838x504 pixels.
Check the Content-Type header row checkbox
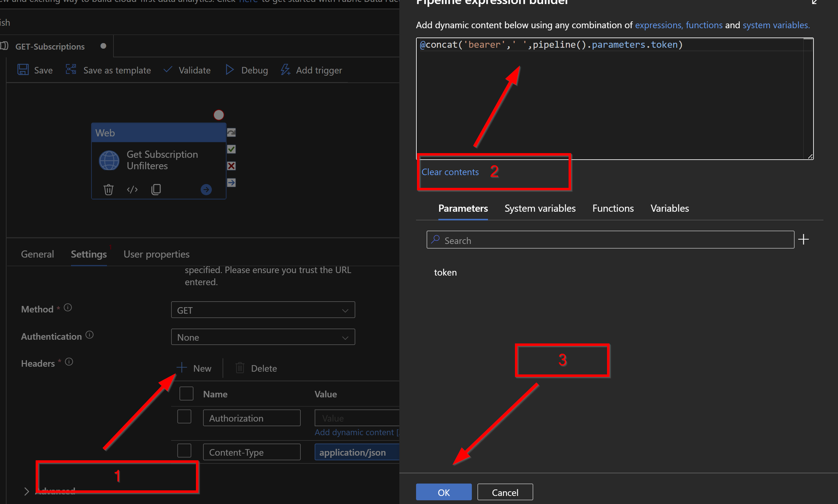point(184,451)
